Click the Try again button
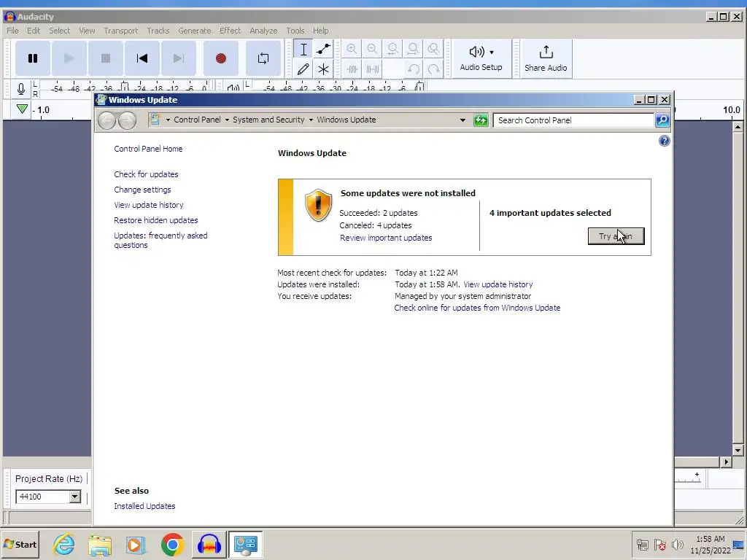747x560 pixels. point(616,236)
